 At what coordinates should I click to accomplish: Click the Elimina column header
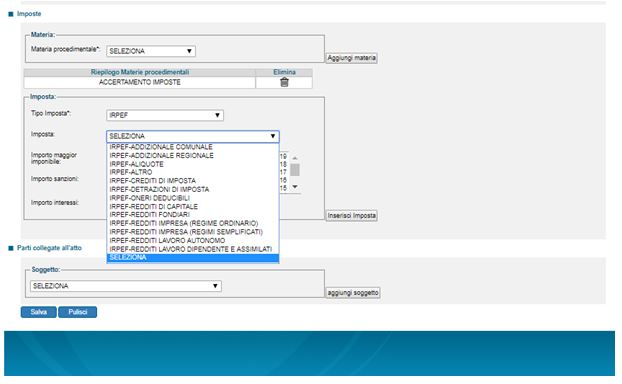[284, 72]
